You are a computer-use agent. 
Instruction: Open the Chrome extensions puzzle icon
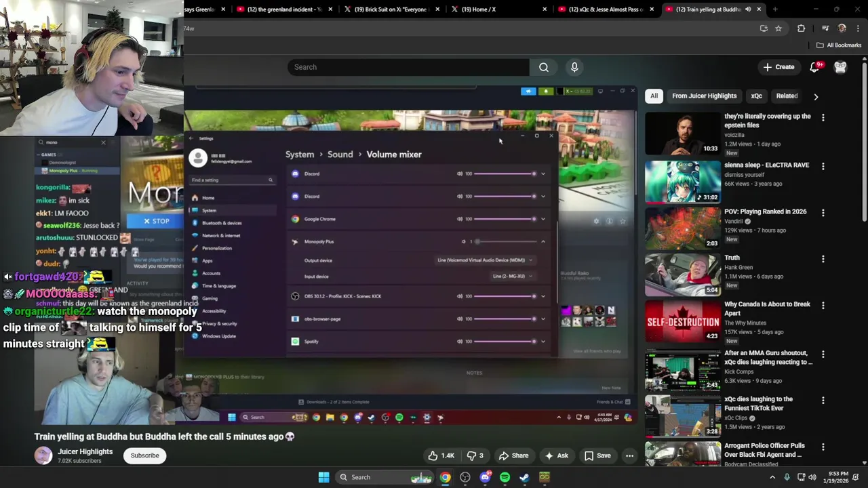pos(802,28)
